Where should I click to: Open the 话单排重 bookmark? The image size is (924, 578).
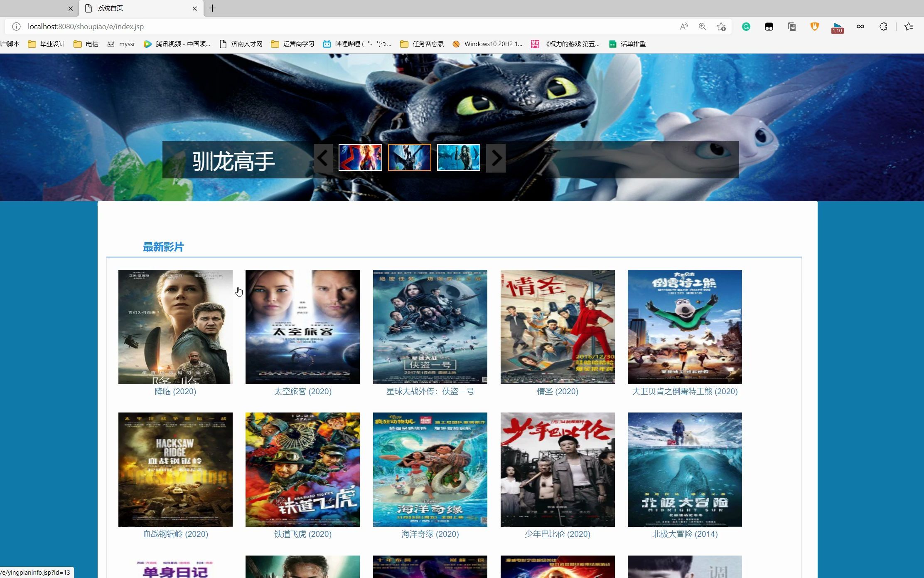(627, 44)
